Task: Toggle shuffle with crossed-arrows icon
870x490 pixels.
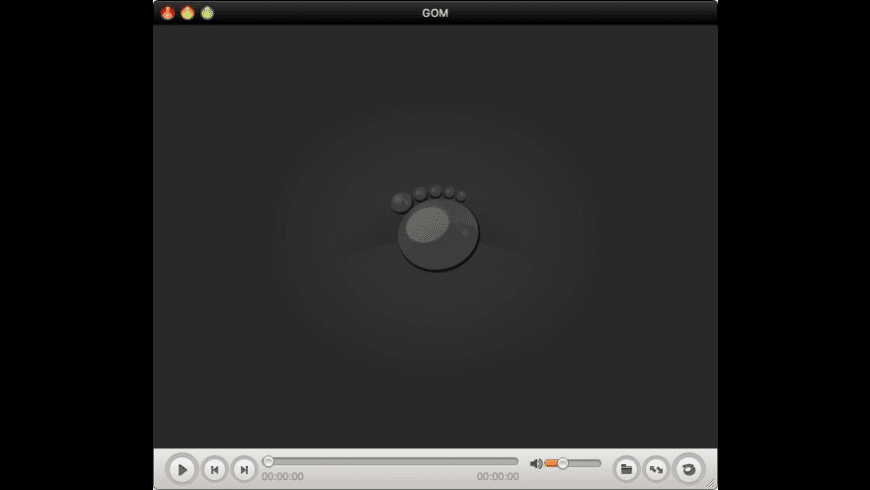Action: 656,469
